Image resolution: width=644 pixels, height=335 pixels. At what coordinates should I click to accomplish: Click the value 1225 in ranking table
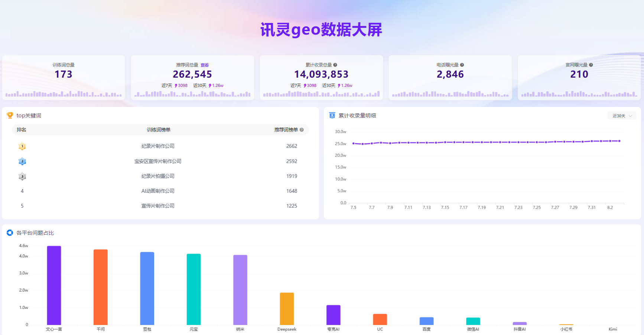tap(292, 206)
